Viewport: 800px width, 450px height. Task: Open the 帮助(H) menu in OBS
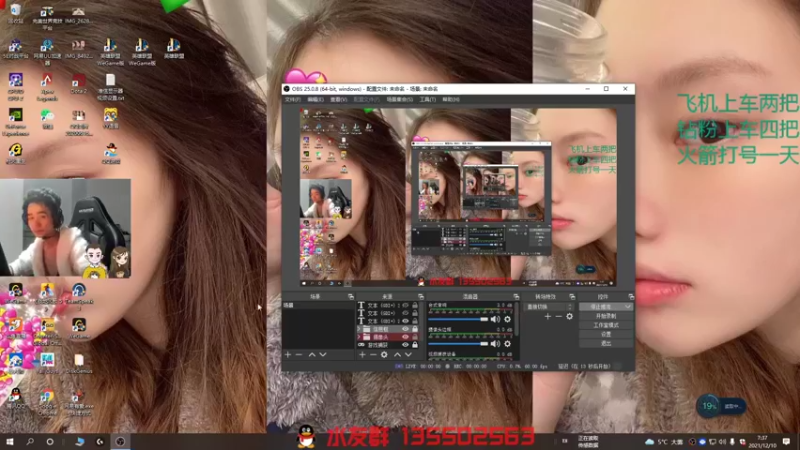[451, 99]
